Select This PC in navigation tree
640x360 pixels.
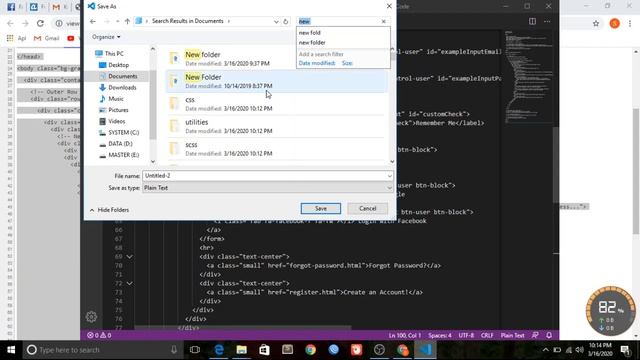[x=109, y=53]
